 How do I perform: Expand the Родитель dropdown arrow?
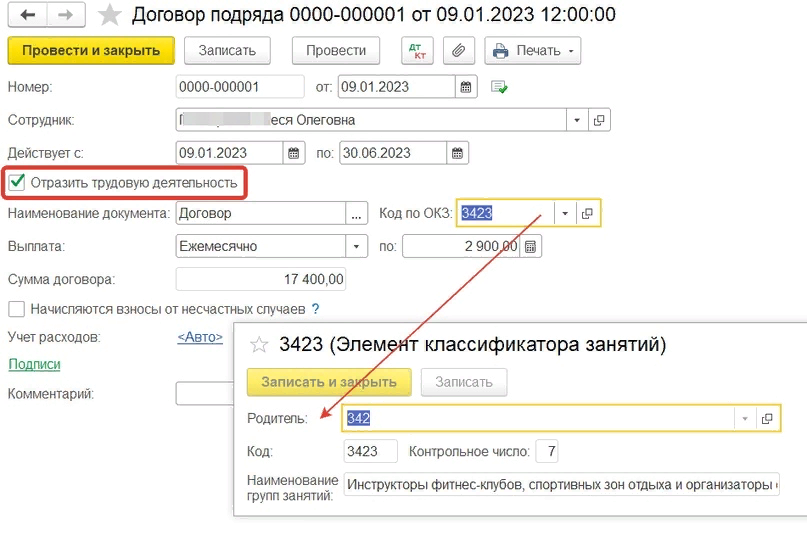coord(744,419)
